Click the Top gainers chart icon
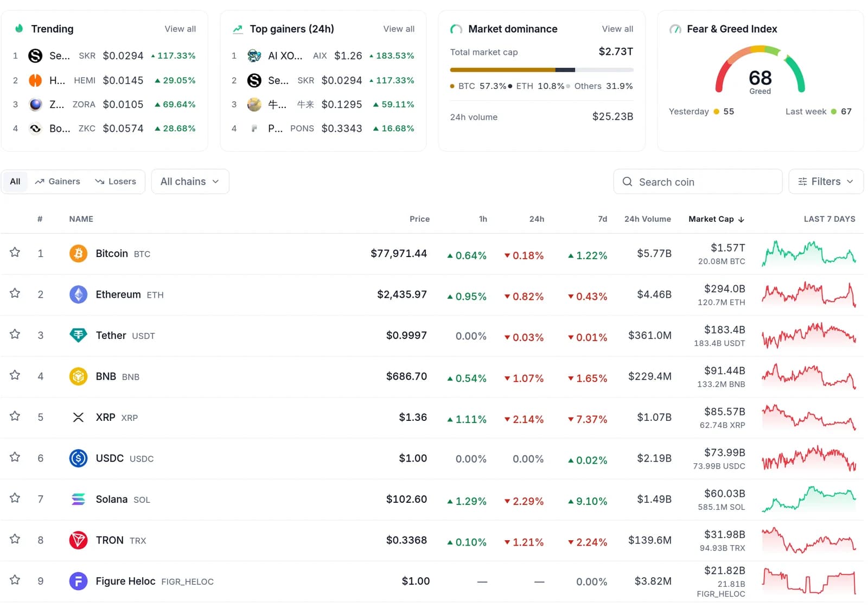Viewport: 868px width, 608px height. tap(238, 29)
